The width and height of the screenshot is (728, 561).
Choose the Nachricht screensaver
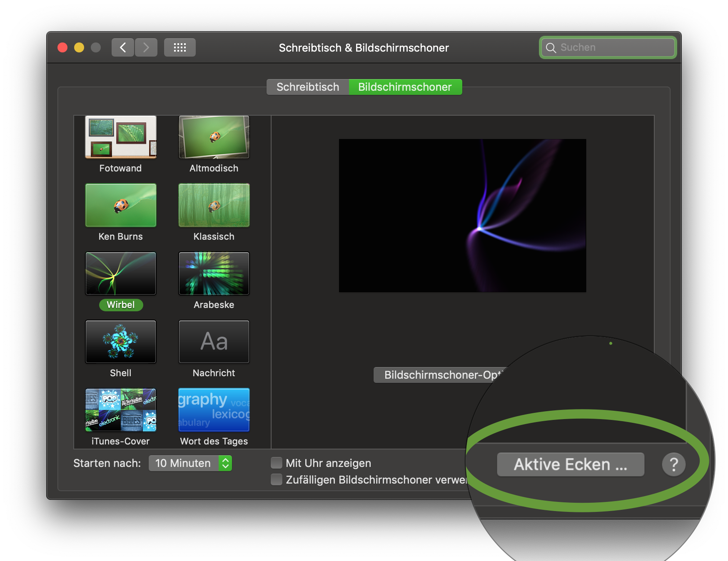(x=214, y=342)
